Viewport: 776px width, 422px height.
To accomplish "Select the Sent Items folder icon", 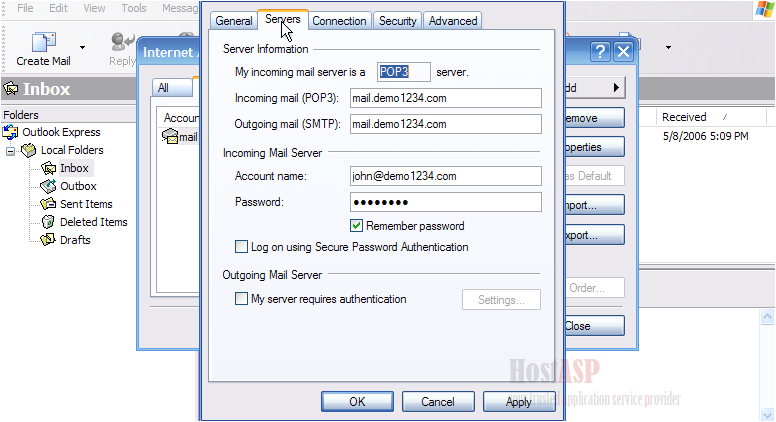I will point(48,204).
